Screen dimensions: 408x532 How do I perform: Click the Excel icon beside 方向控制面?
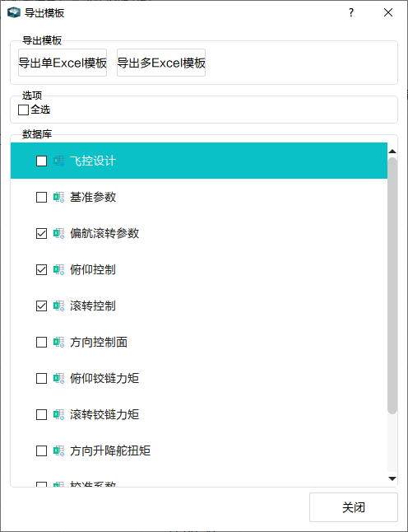tap(58, 343)
